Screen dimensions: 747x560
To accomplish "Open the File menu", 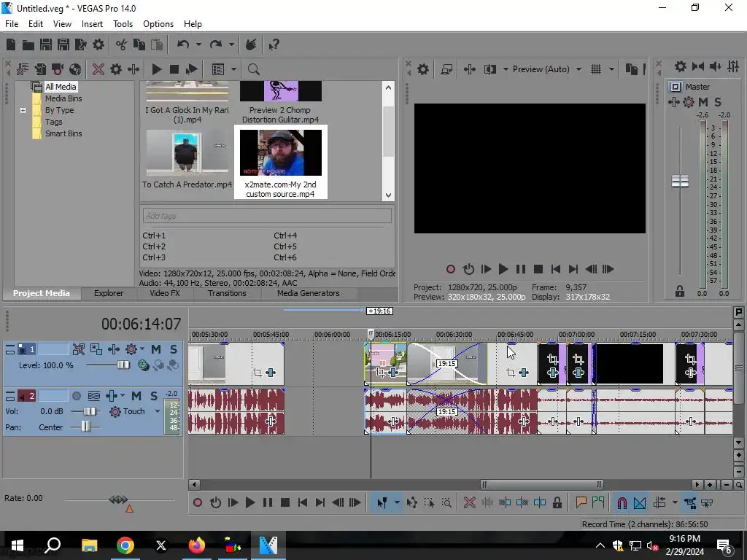I will pyautogui.click(x=12, y=24).
